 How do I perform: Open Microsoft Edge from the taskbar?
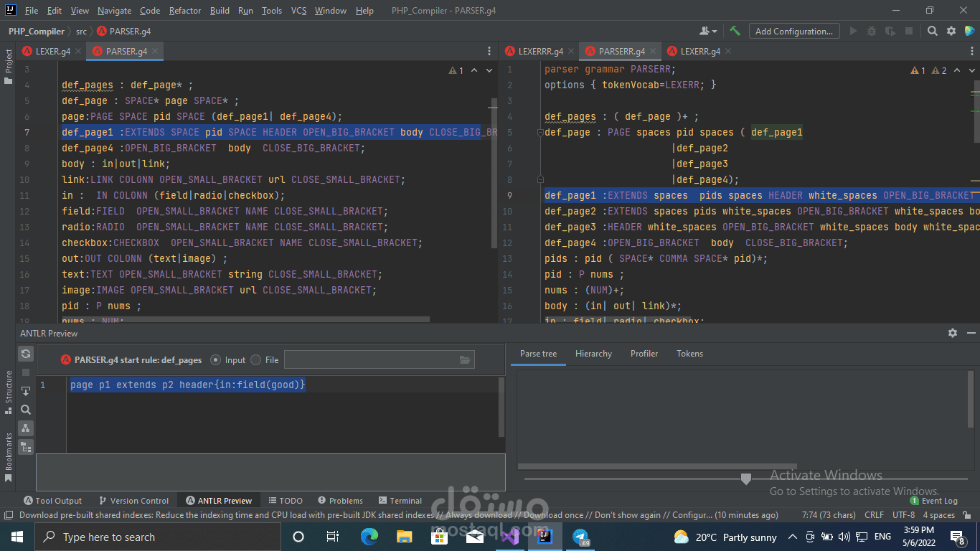(x=369, y=537)
